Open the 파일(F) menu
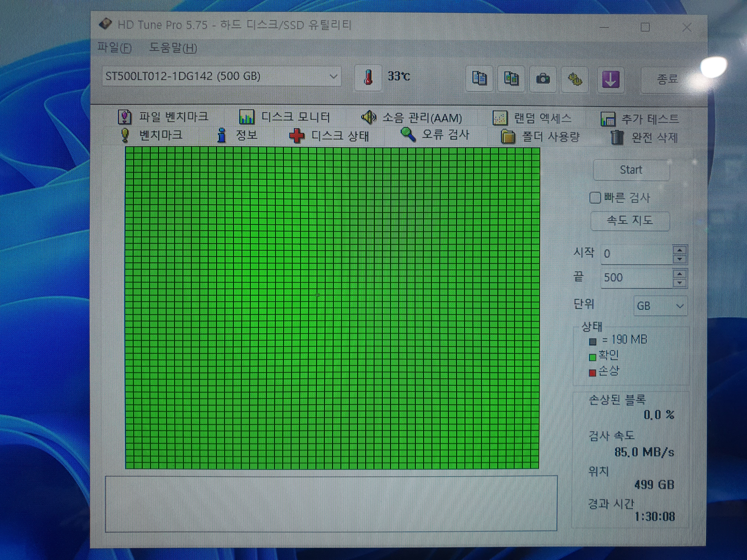 pyautogui.click(x=114, y=48)
